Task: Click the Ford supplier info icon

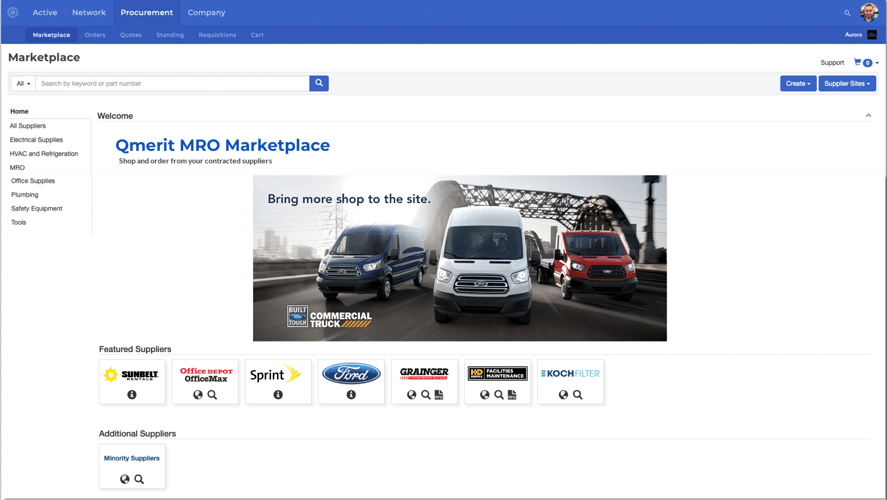Action: [x=351, y=395]
